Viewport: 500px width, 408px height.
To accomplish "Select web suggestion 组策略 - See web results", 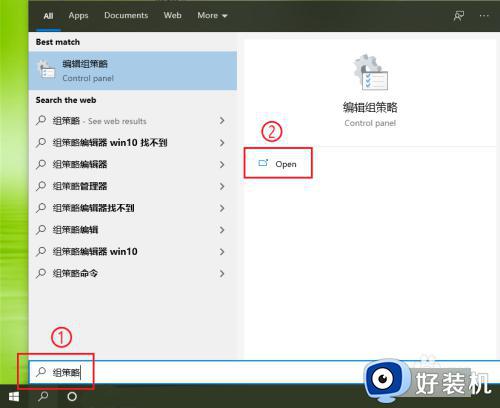I will point(133,121).
